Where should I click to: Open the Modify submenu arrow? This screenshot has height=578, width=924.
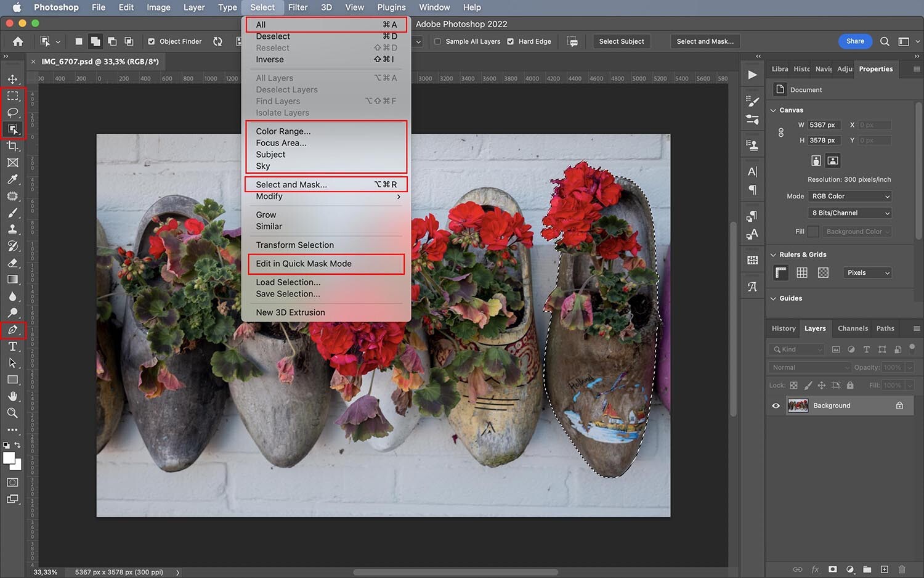click(x=399, y=197)
